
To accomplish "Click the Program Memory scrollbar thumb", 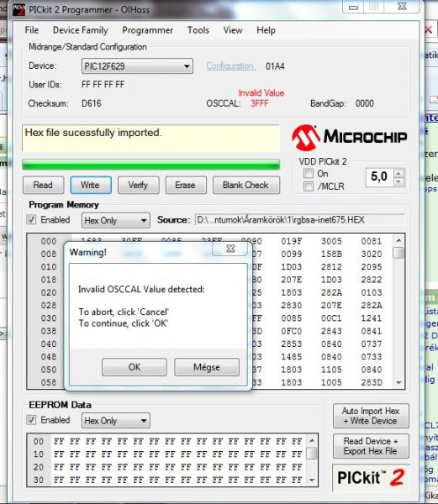I will (x=398, y=253).
